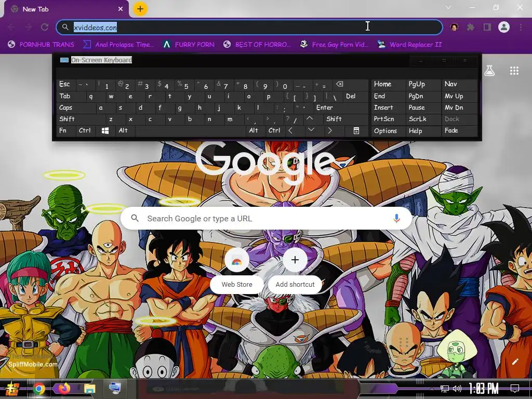This screenshot has height=399, width=532.
Task: Click the extension avatar icon beside the address bar
Action: pos(454,27)
